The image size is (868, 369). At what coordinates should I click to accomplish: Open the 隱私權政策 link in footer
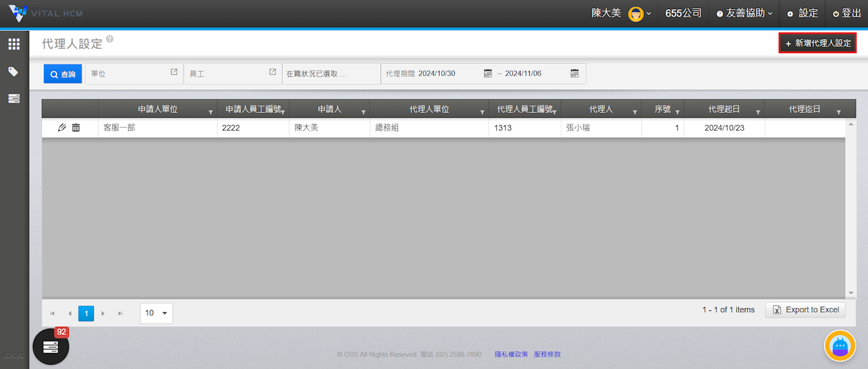coord(511,354)
